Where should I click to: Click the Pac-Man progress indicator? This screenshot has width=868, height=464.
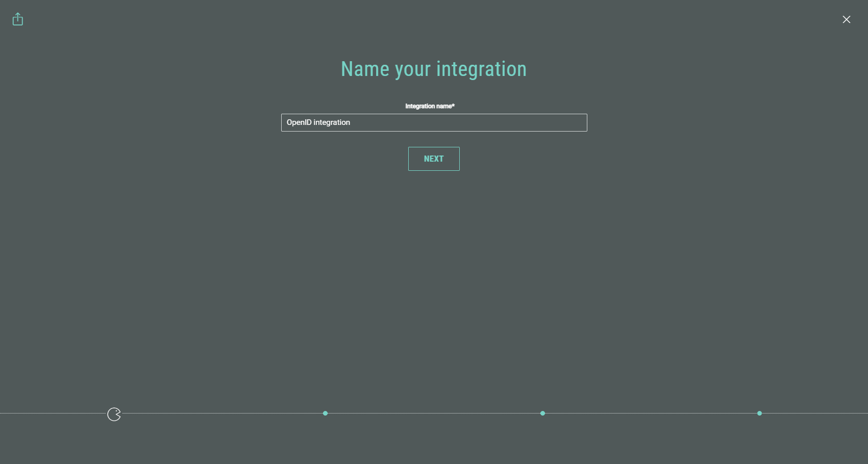[114, 414]
